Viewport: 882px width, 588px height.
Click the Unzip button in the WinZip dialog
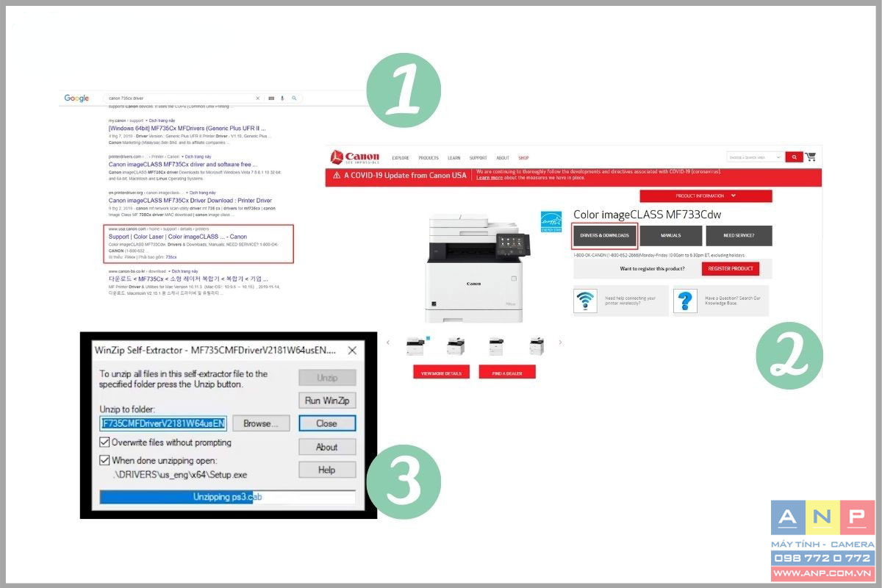[327, 378]
